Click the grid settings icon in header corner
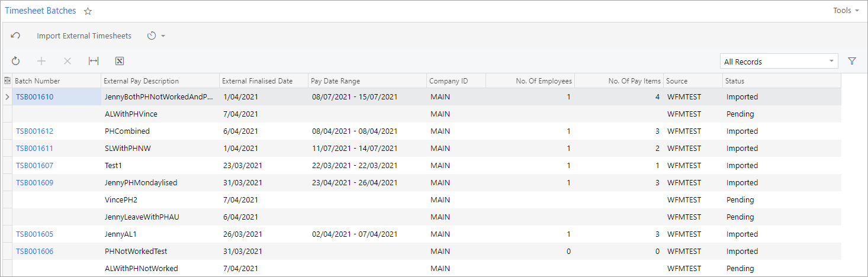Screen dimensions: 868x277 (7, 81)
